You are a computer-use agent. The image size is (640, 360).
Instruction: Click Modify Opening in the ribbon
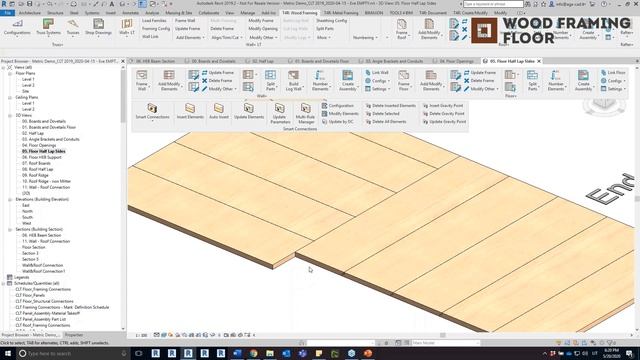coord(263,29)
